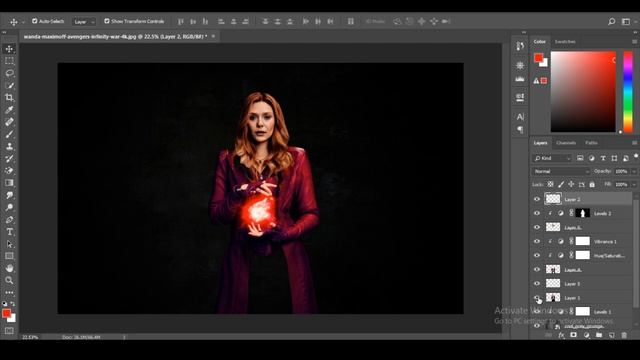Select the Levels 2 layer mask thumbnail

point(582,213)
